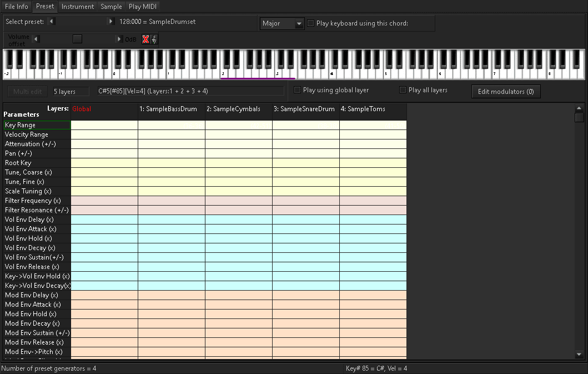Image resolution: width=588 pixels, height=374 pixels.
Task: Click the red X icon to reset volume offset
Action: pyautogui.click(x=144, y=39)
